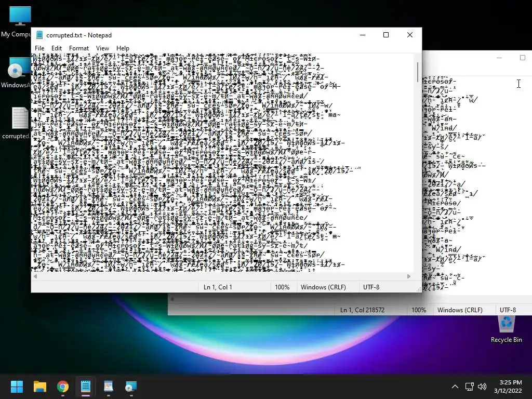Click horizontal scrollbar left arrow in background Notepad
Screen dimensions: 532x399
pyautogui.click(x=172, y=299)
